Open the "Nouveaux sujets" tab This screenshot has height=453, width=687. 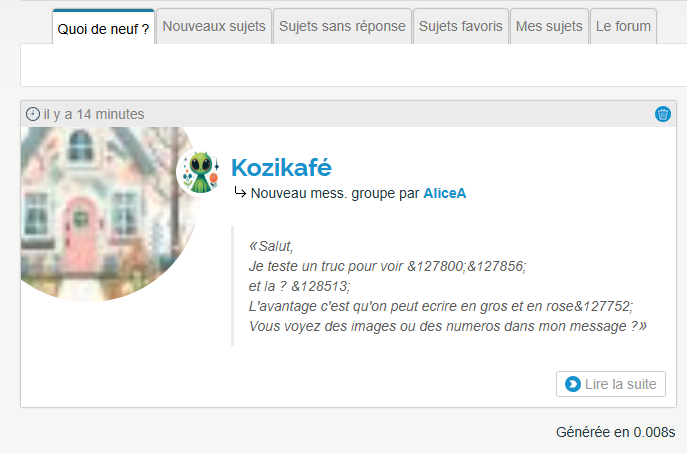[x=214, y=26]
